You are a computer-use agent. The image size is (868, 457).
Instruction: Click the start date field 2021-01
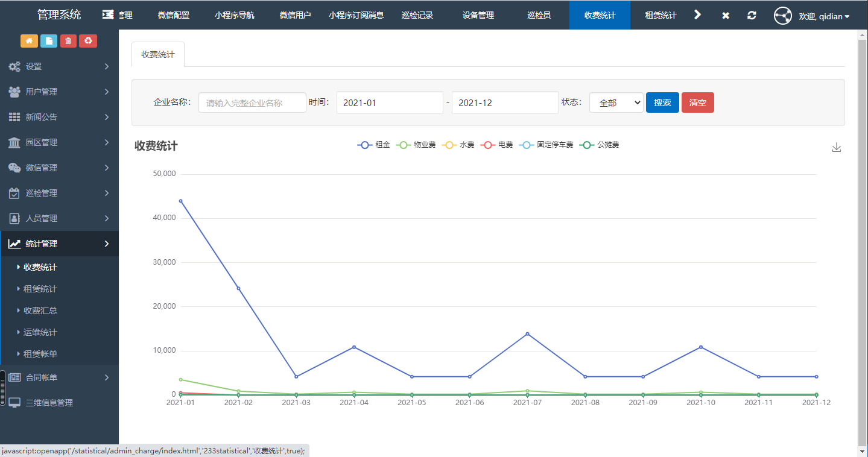tap(390, 102)
